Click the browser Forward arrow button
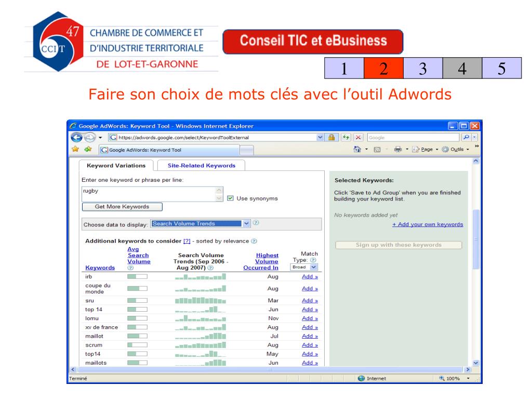The width and height of the screenshot is (532, 399). click(89, 137)
